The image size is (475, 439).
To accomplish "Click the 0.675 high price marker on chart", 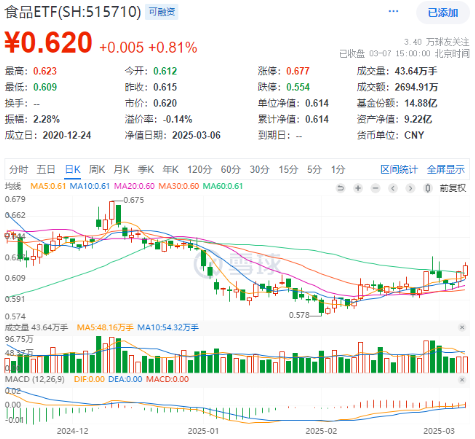I will point(134,200).
